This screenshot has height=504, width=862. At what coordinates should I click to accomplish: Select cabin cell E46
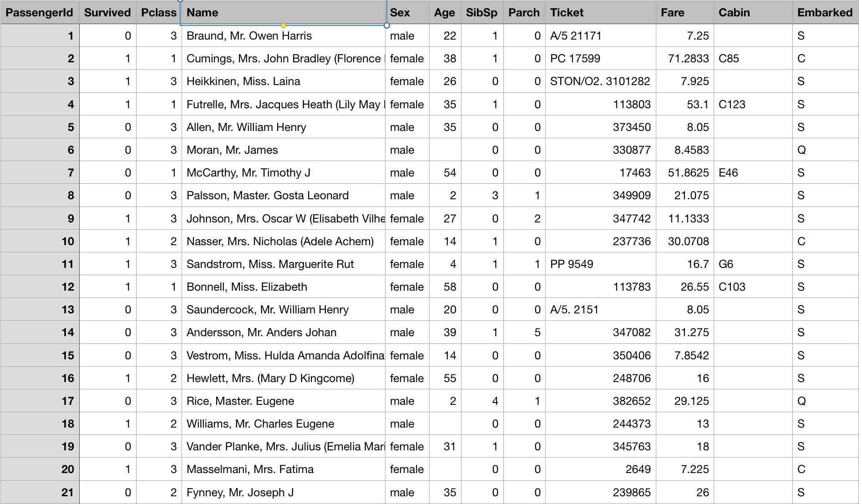click(753, 172)
